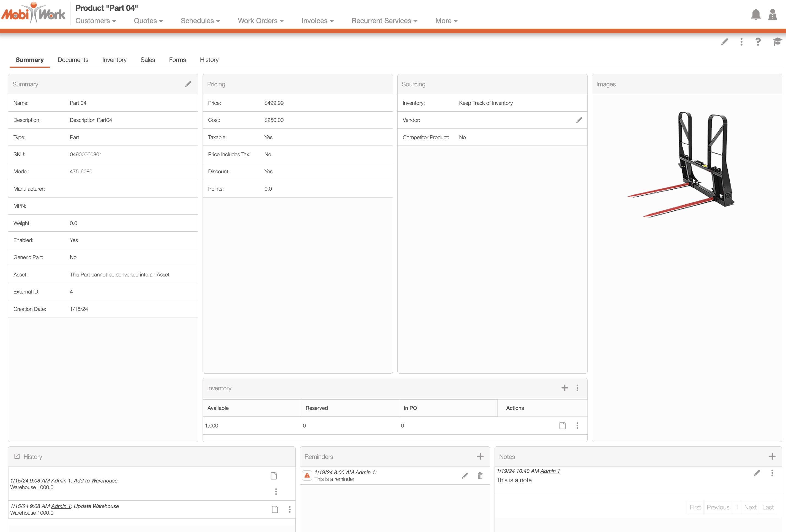Add a new note plus icon

click(772, 457)
